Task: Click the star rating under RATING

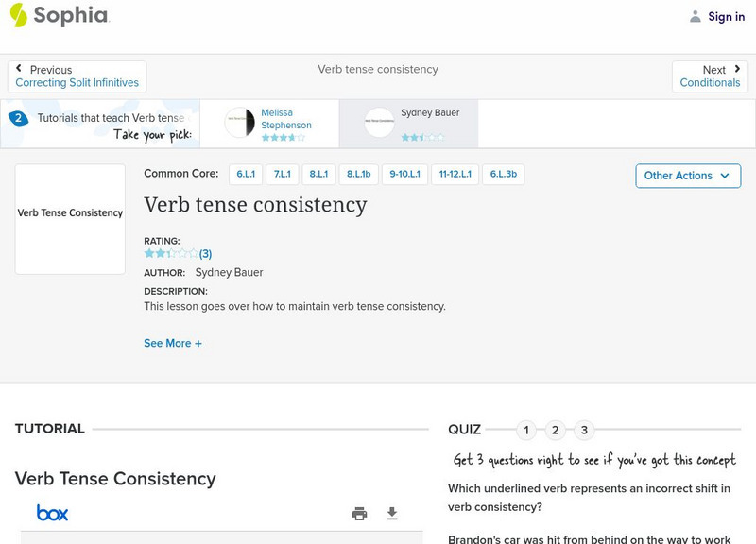Action: point(171,253)
